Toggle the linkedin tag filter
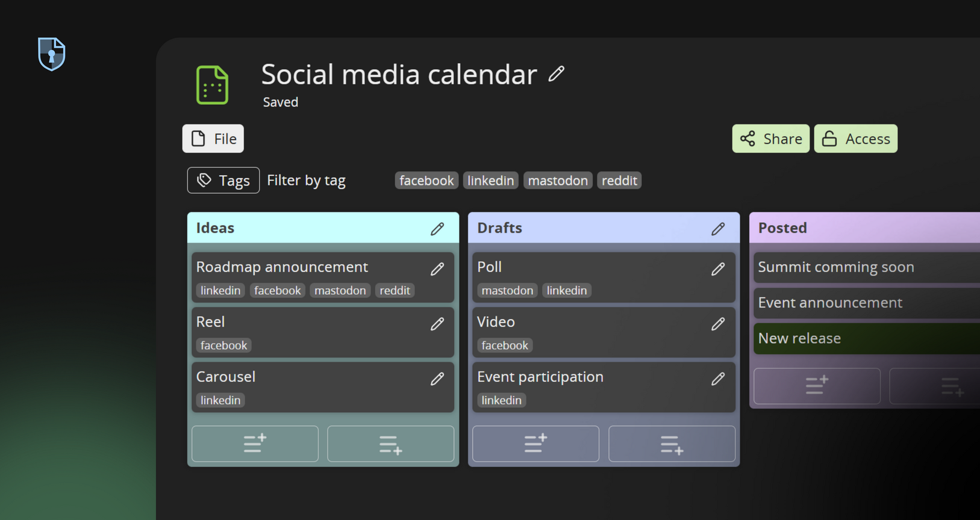980x520 pixels. [x=490, y=181]
